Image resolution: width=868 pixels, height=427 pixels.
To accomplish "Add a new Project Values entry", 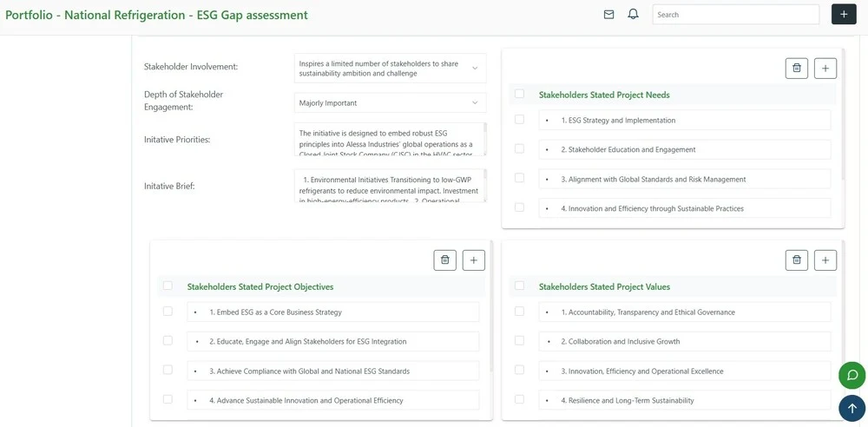I will point(825,259).
